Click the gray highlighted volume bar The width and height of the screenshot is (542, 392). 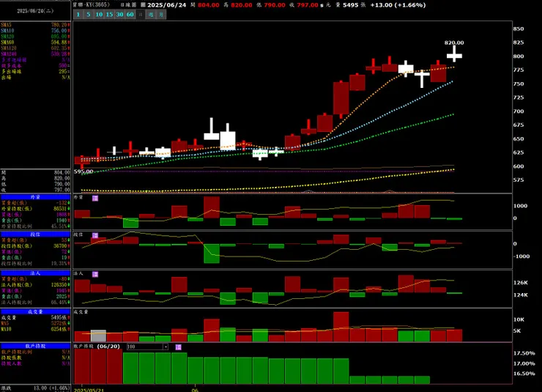pos(99,336)
